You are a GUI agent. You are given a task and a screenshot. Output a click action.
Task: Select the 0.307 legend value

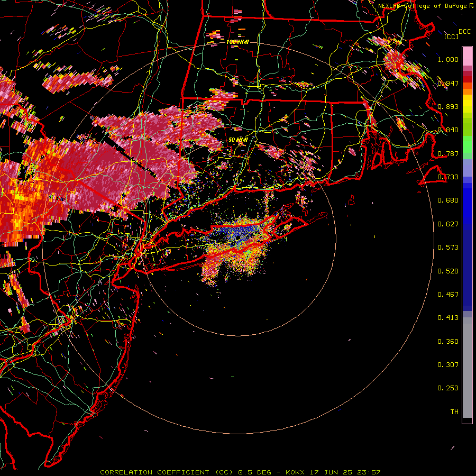[448, 365]
